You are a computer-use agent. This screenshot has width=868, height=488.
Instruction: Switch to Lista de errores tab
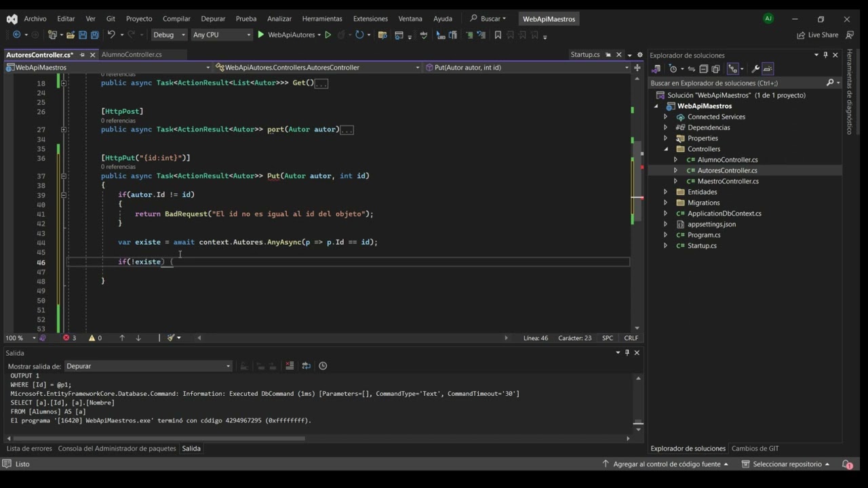pyautogui.click(x=29, y=449)
